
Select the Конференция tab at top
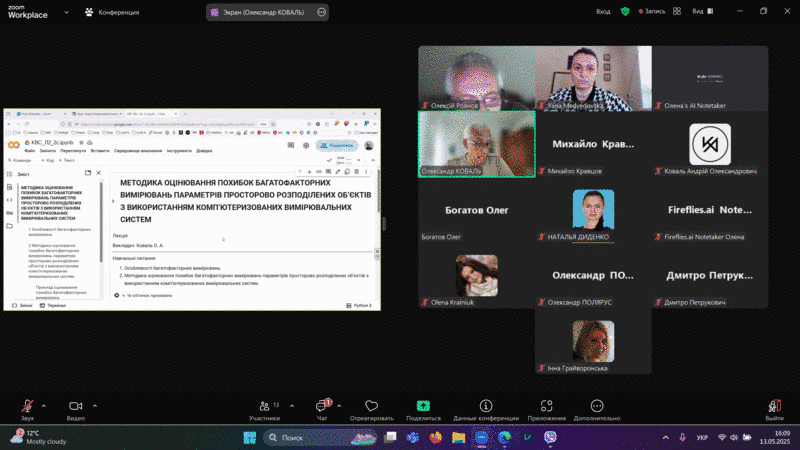pyautogui.click(x=113, y=12)
